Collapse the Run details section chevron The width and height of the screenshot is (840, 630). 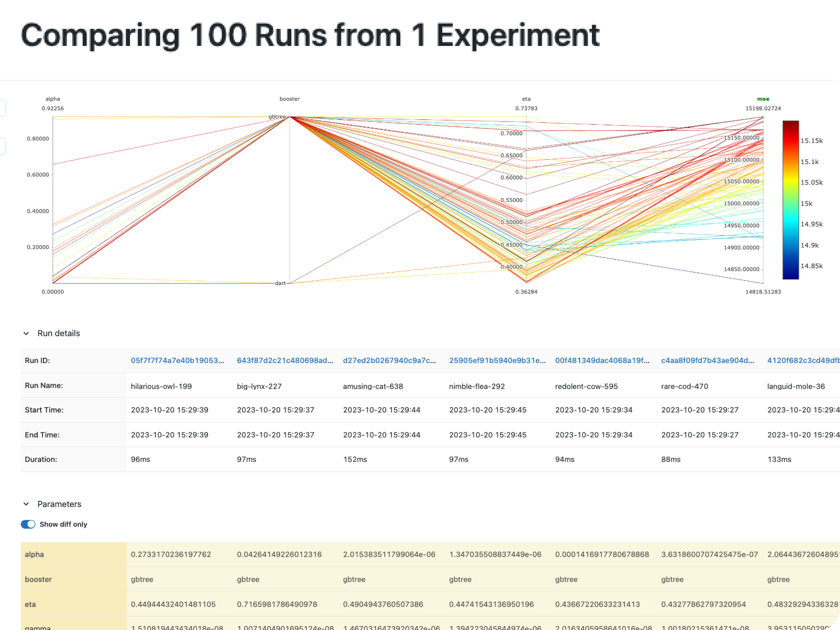pyautogui.click(x=26, y=333)
